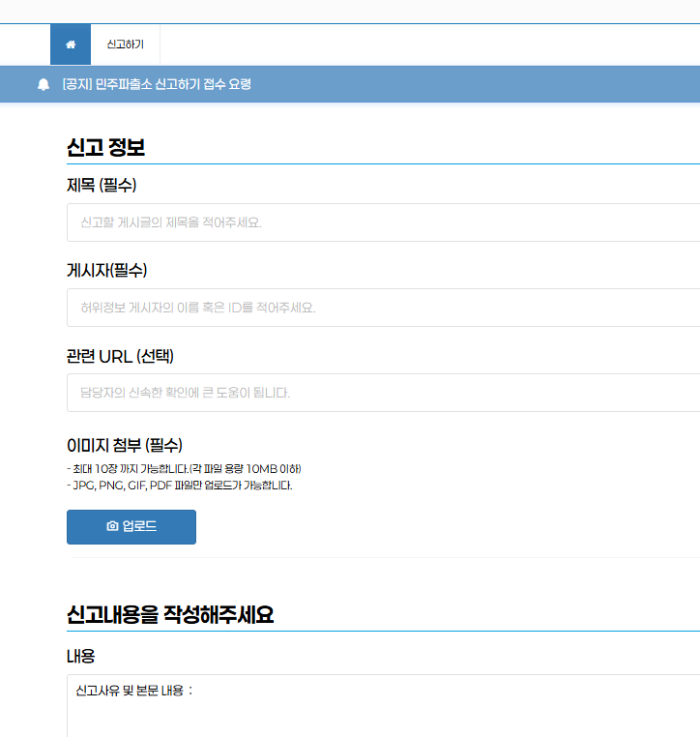Focus the 게시자(필수) input field
Viewport: 700px width, 737px height.
[x=383, y=308]
